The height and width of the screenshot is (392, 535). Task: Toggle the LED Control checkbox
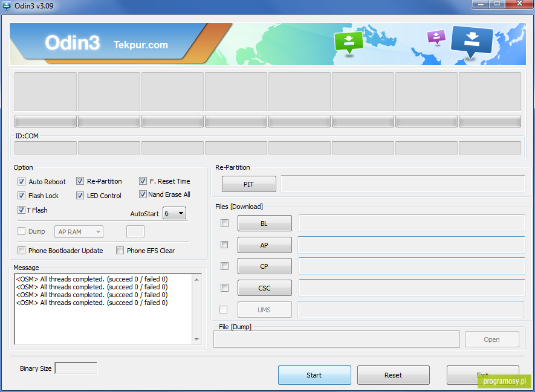pos(80,195)
